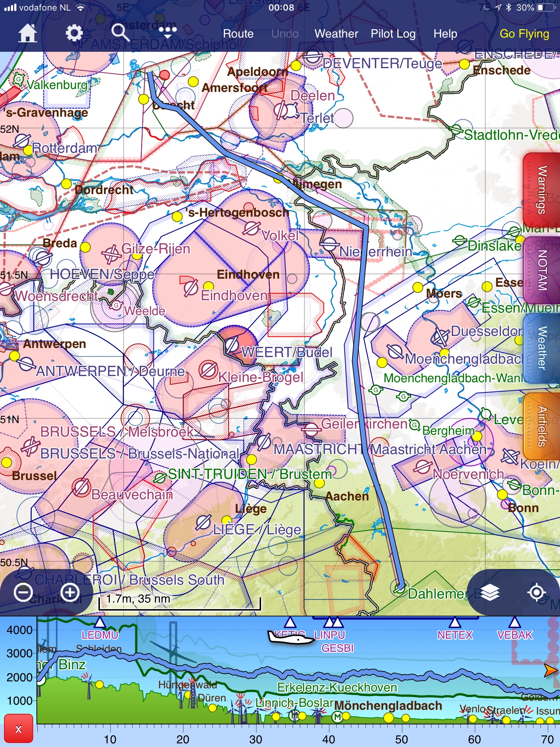
Task: Select the Aachen city label
Action: tap(347, 496)
